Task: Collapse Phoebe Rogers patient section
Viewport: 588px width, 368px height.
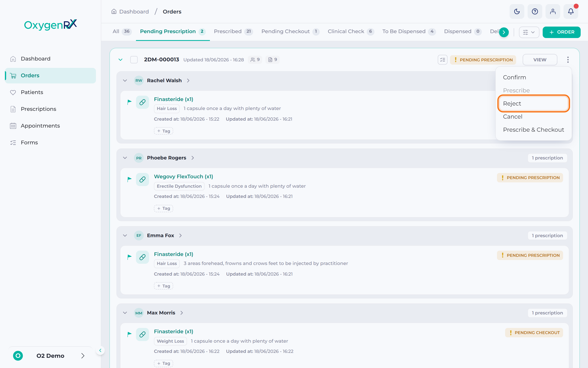Action: pyautogui.click(x=125, y=158)
